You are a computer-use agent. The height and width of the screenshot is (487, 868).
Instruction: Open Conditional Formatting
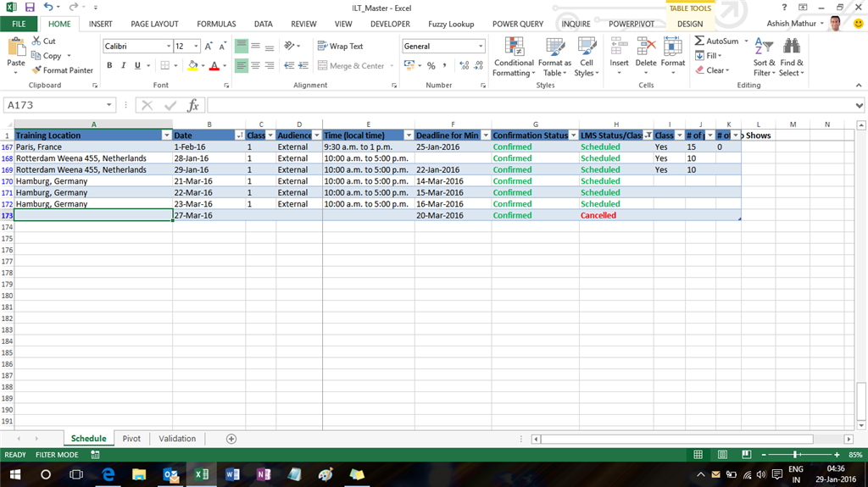(514, 57)
